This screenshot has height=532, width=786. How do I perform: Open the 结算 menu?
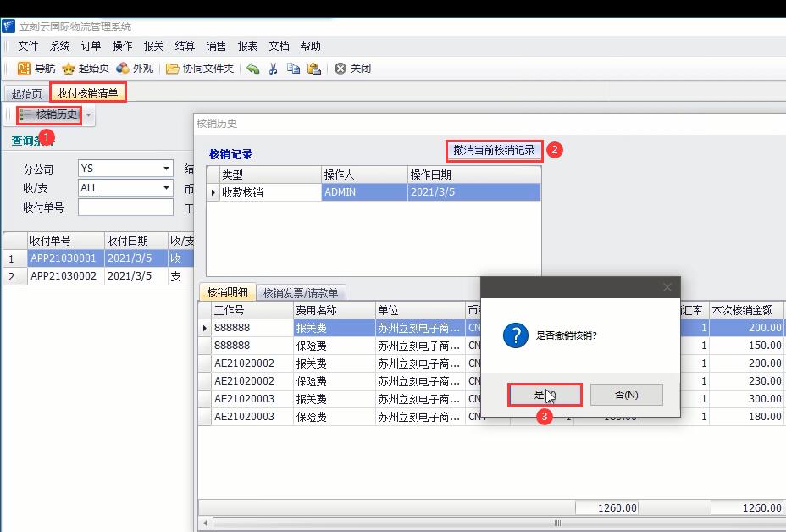click(x=185, y=46)
